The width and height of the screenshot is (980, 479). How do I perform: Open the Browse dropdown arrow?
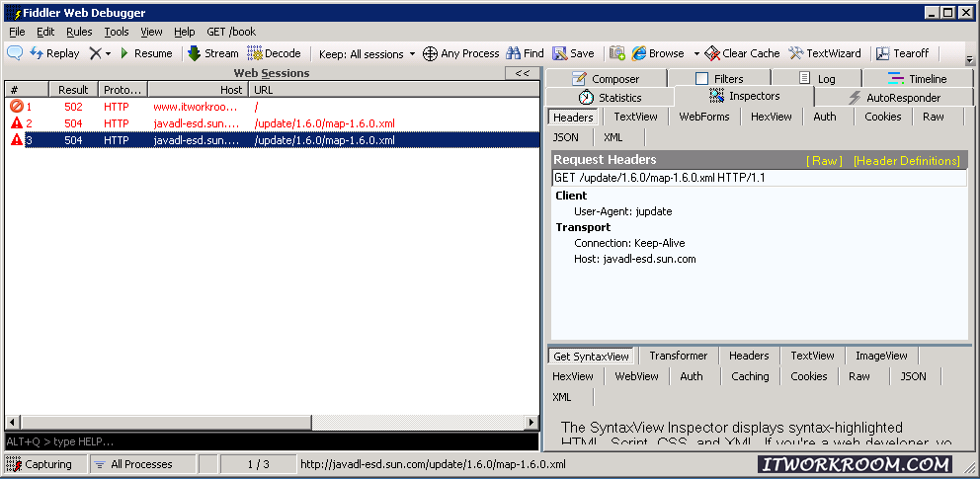coord(696,53)
